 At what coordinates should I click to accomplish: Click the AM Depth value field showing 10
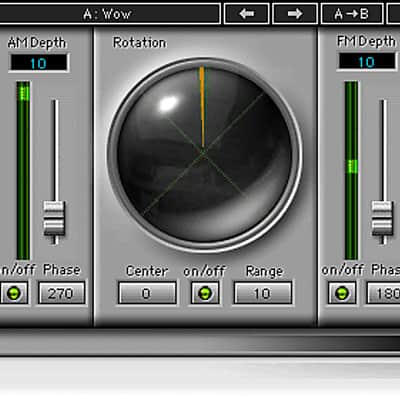[x=39, y=63]
